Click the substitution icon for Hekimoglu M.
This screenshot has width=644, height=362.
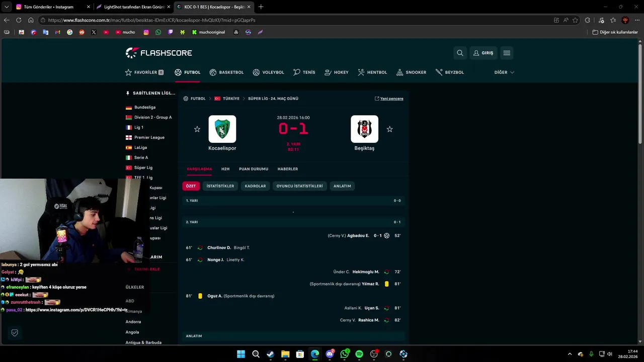coord(386,272)
